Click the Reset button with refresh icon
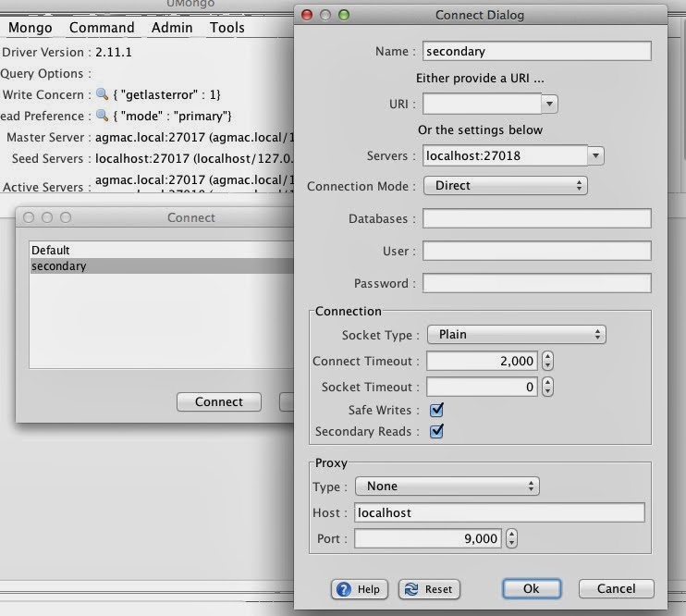This screenshot has height=616, width=686. coord(429,589)
